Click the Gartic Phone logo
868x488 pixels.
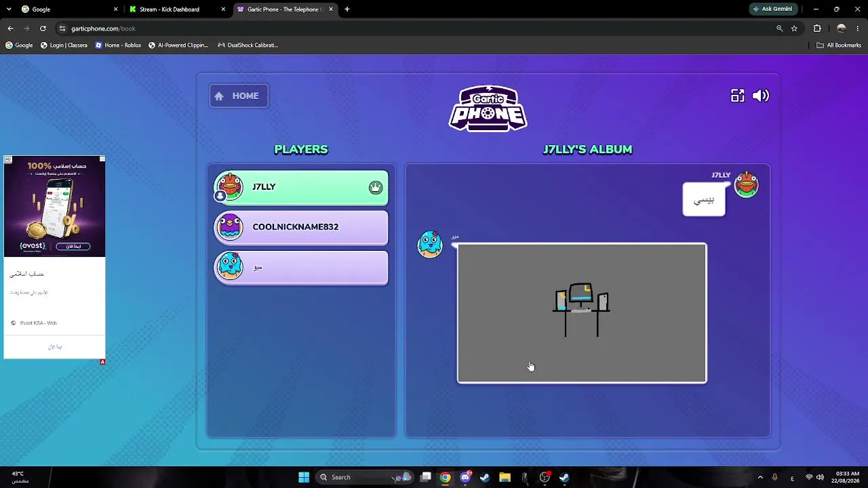(488, 108)
